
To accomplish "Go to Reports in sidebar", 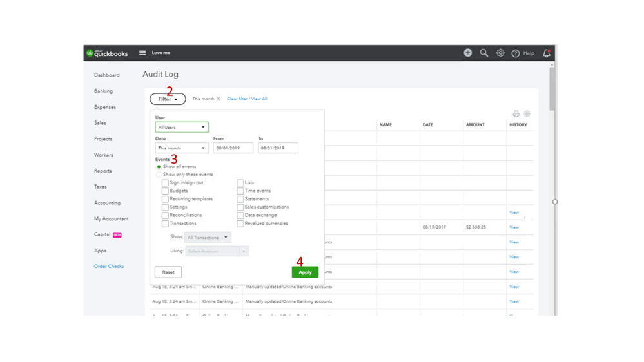I will click(102, 171).
